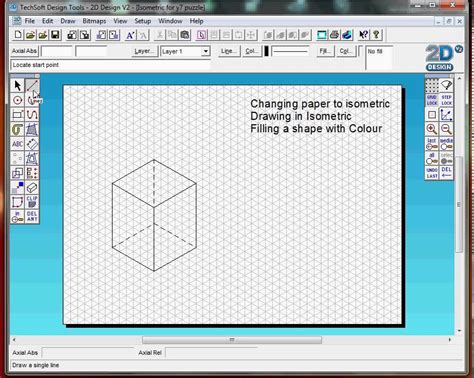Click the blue square transform tool
The width and height of the screenshot is (474, 378).
coord(17,188)
